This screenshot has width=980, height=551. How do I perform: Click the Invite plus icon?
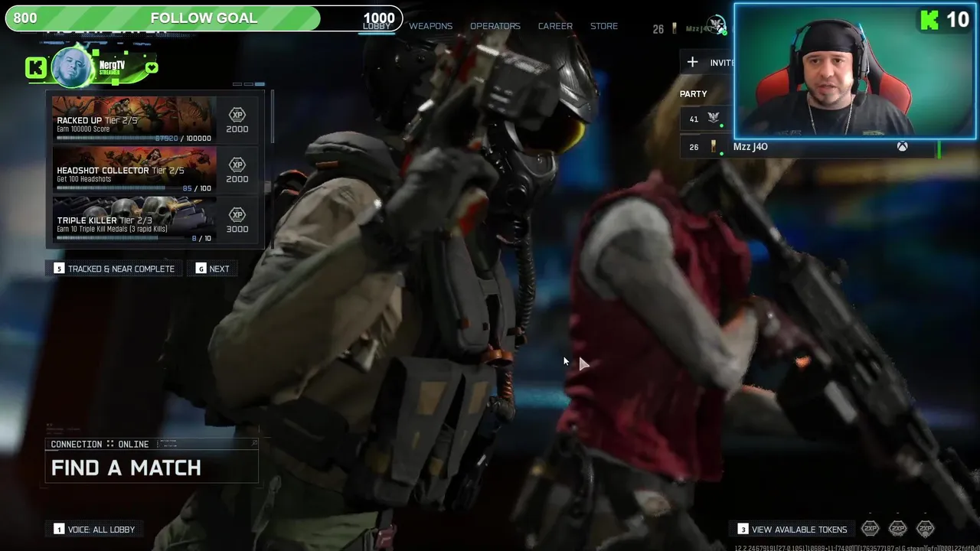(x=692, y=62)
